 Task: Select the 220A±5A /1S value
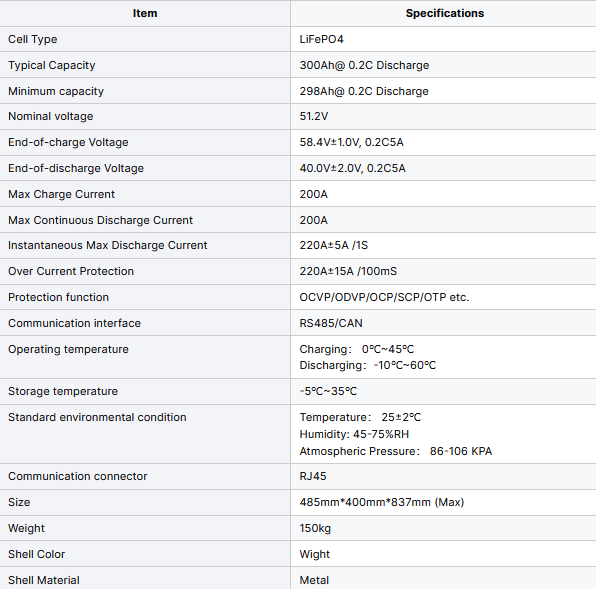click(x=334, y=245)
